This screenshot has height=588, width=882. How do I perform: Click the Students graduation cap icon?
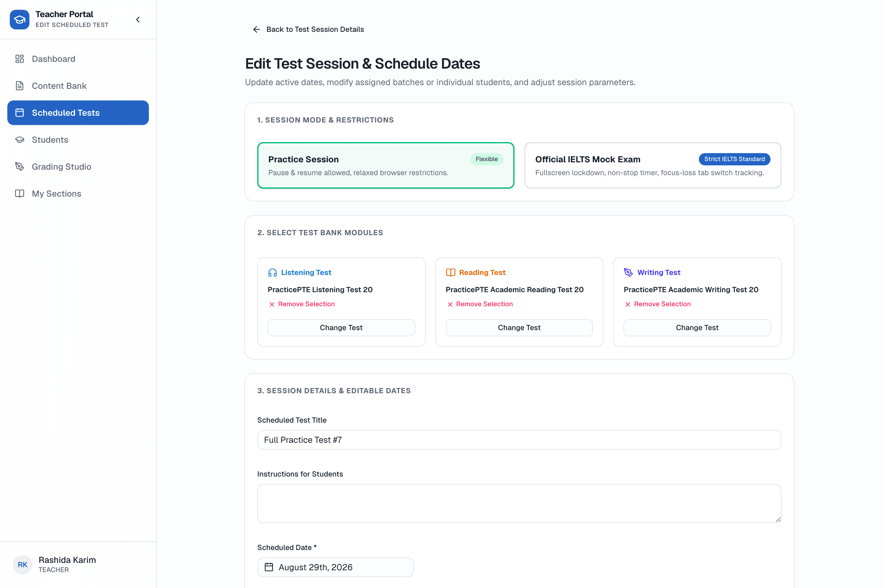coord(20,140)
